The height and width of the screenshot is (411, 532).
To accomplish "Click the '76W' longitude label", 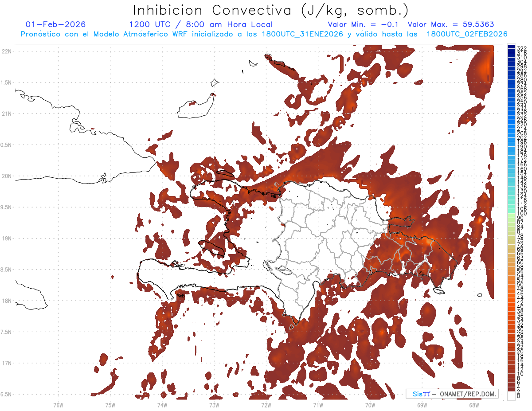I will [58, 405].
